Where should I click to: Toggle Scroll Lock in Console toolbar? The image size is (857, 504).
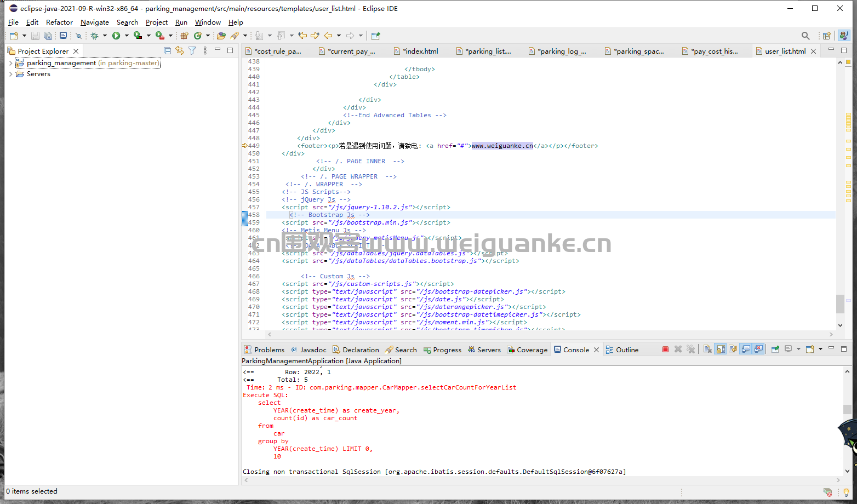pos(721,350)
